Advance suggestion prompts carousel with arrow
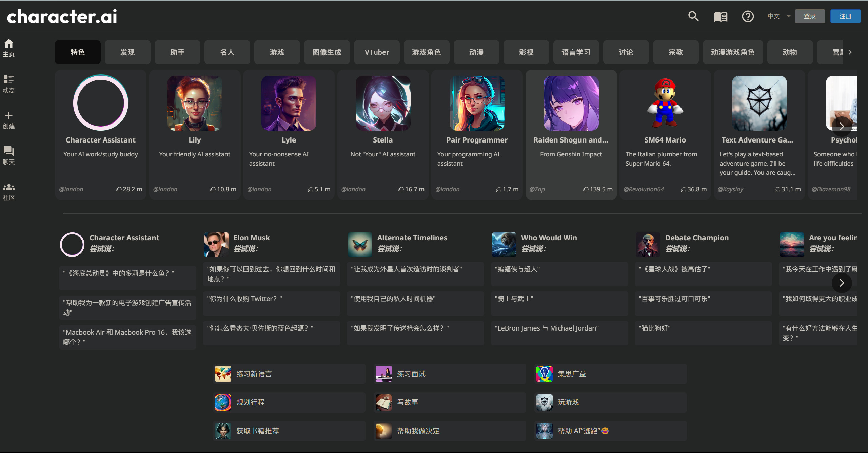 point(842,283)
